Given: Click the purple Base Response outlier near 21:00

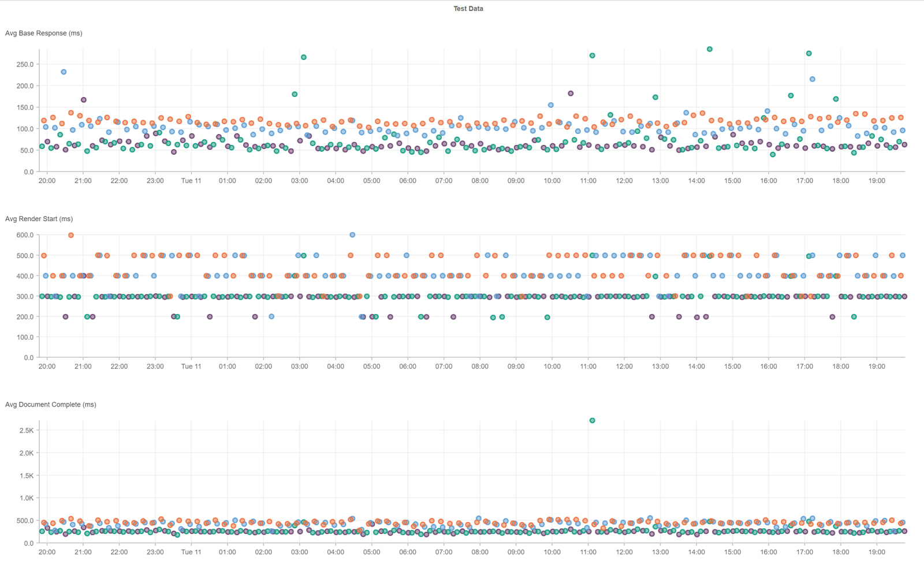Looking at the screenshot, I should coord(84,100).
